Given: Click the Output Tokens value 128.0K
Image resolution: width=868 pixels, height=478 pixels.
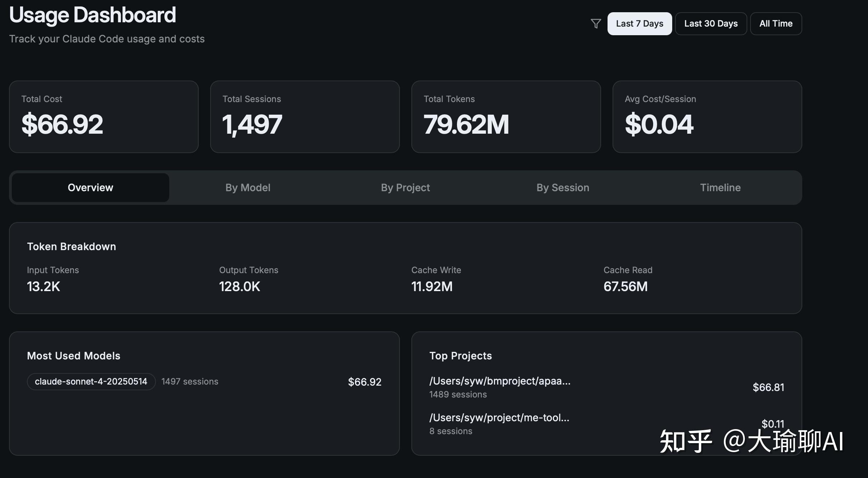Looking at the screenshot, I should point(240,286).
